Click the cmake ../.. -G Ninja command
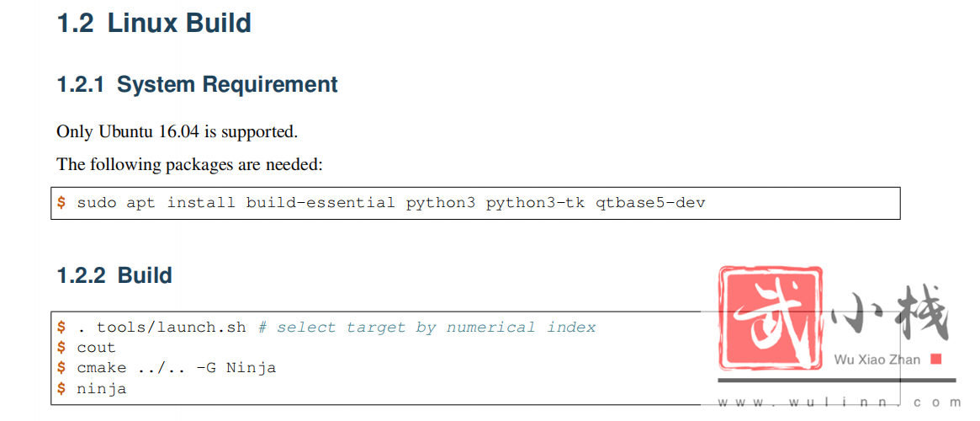 [x=177, y=368]
